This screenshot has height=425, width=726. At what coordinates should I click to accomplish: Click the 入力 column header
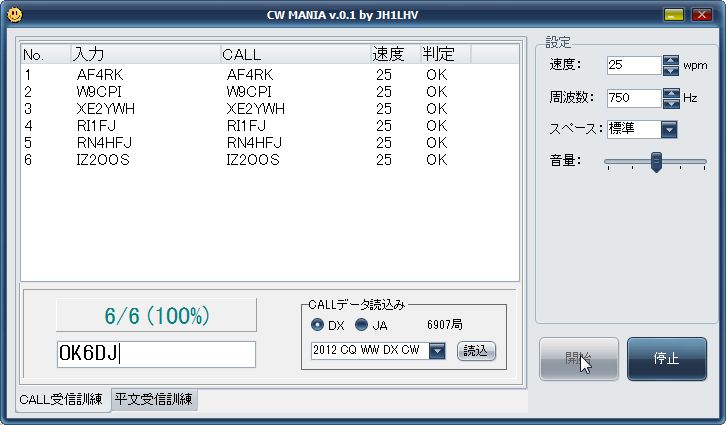(145, 54)
